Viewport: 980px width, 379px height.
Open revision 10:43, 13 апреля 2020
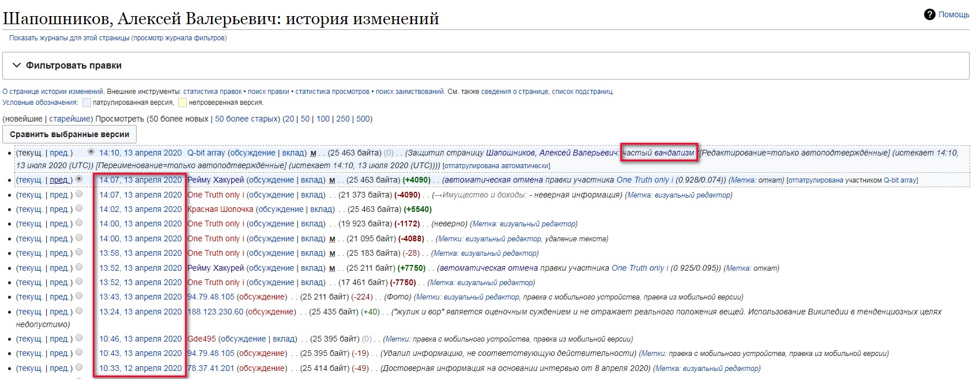(x=140, y=353)
